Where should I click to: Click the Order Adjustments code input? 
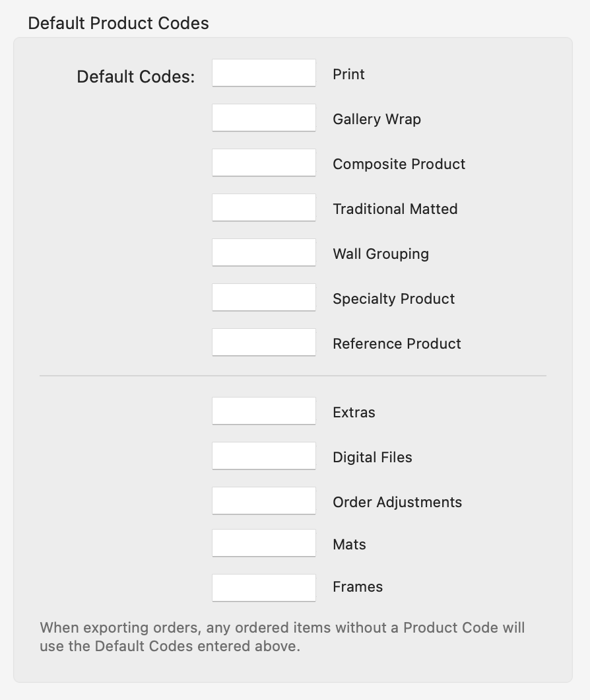(x=263, y=501)
